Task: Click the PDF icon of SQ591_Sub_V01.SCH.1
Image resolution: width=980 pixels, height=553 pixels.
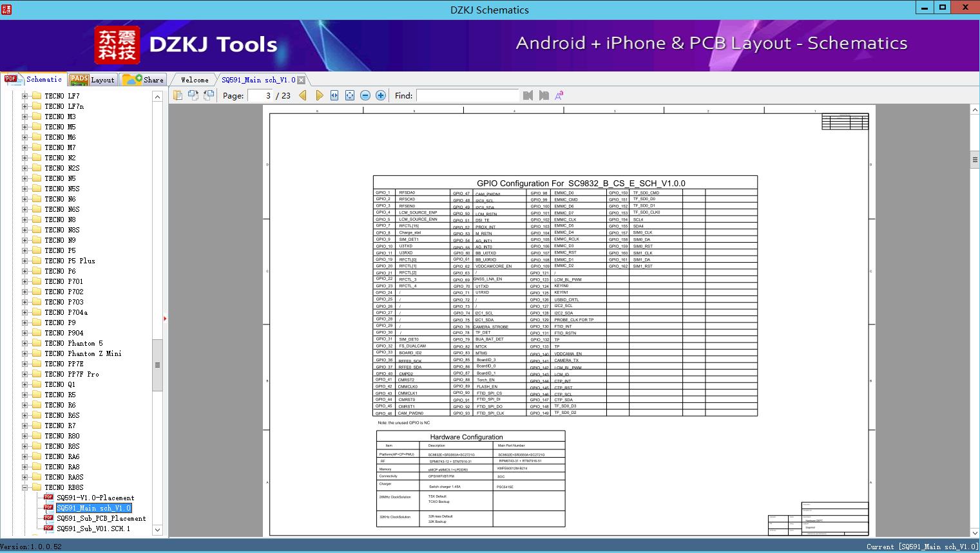Action: pos(48,529)
